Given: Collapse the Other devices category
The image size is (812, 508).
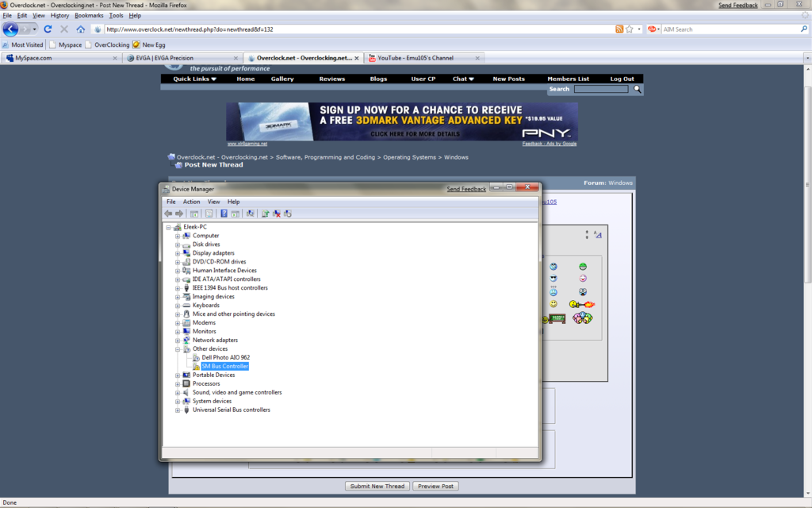Looking at the screenshot, I should pos(178,348).
